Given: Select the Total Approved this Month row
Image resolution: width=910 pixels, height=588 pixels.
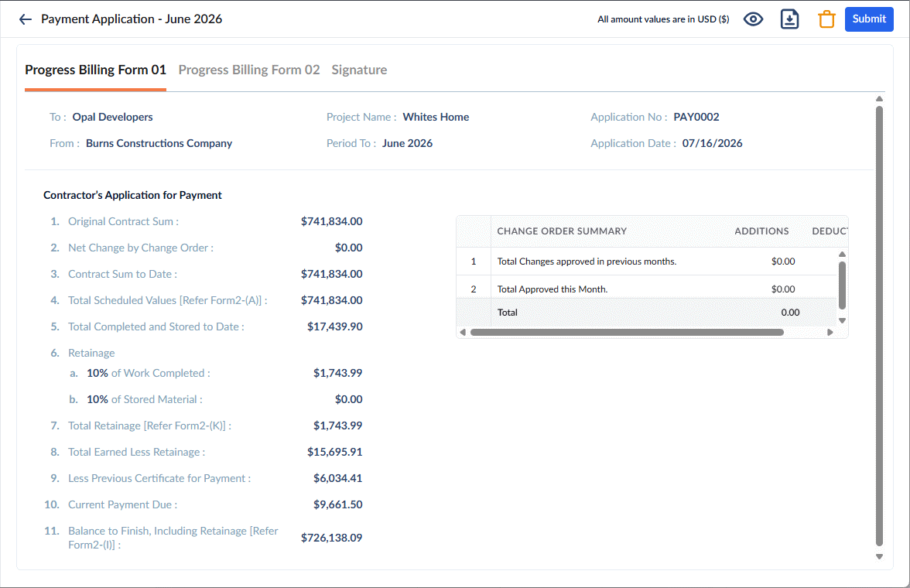Looking at the screenshot, I should tap(647, 289).
